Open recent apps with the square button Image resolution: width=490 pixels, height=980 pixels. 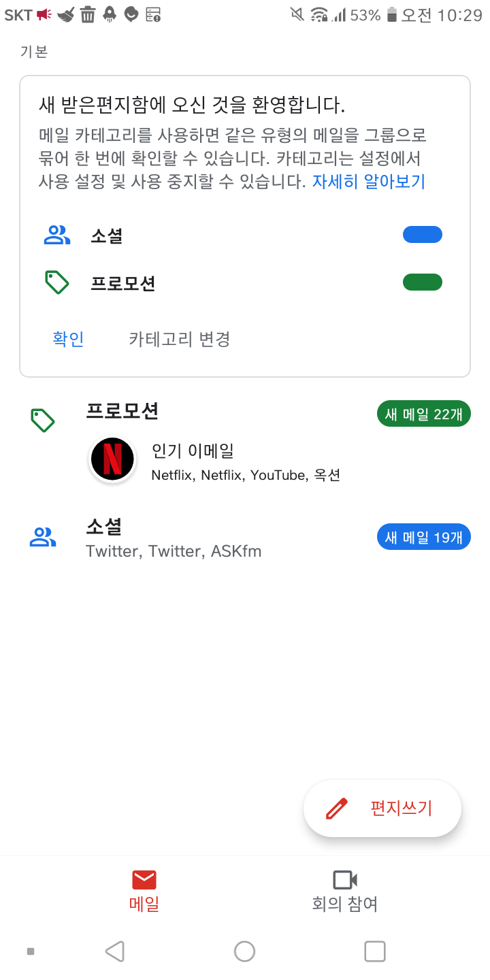click(374, 951)
